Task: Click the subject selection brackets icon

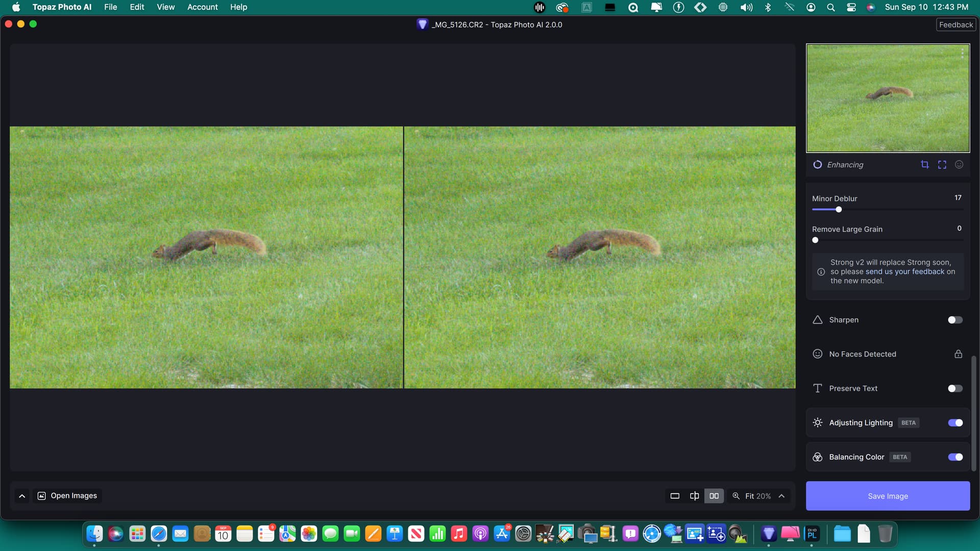Action: click(x=942, y=164)
